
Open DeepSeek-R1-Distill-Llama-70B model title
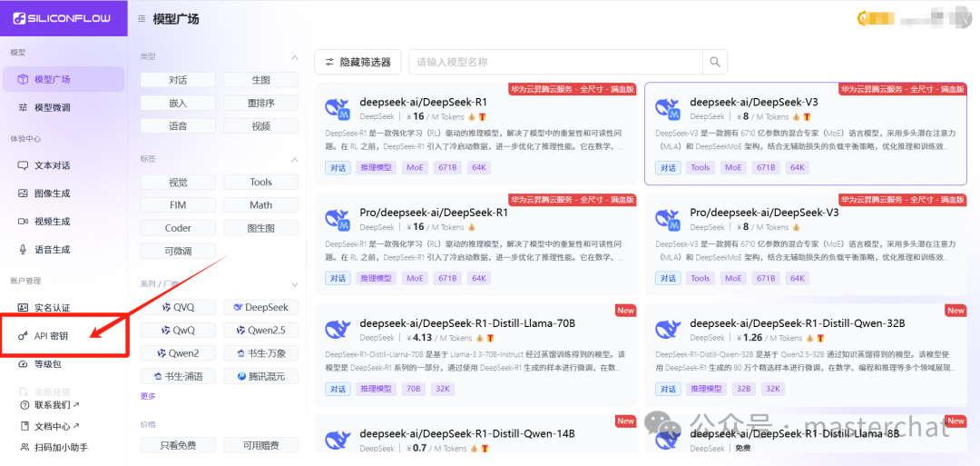[x=467, y=323]
